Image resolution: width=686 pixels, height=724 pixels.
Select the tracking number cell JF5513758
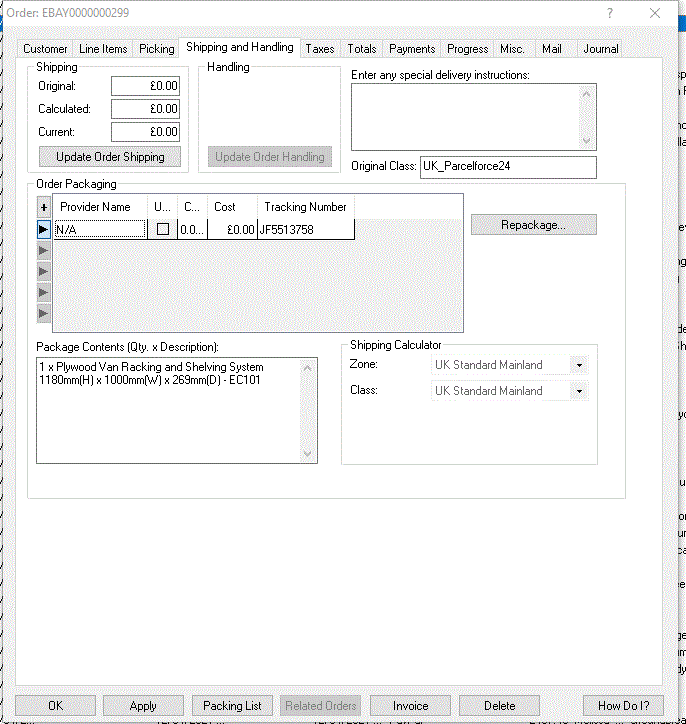point(305,229)
